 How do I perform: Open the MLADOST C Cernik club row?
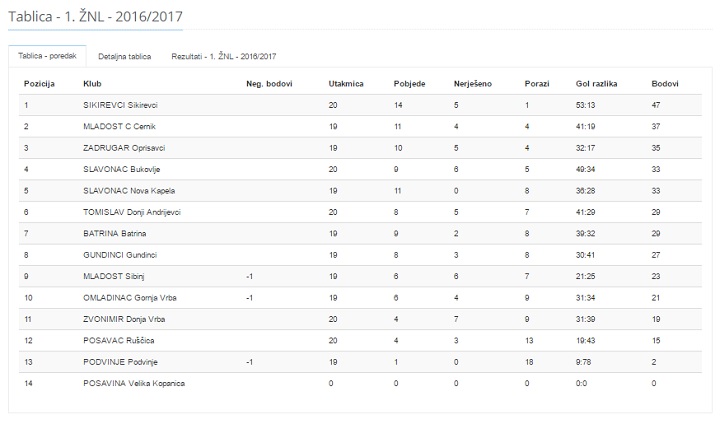tap(120, 126)
